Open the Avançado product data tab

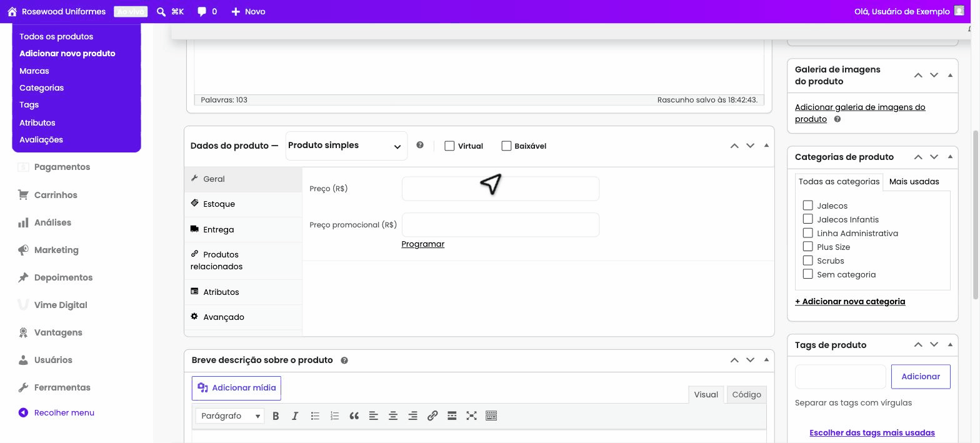243,317
